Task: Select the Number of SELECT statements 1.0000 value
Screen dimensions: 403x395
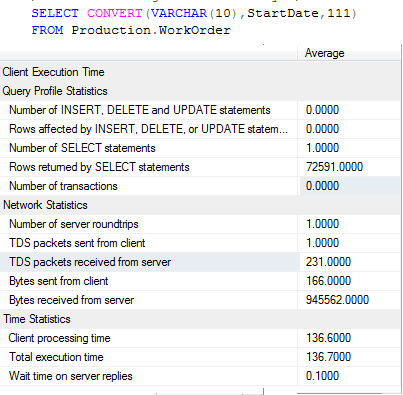Action: 322,148
